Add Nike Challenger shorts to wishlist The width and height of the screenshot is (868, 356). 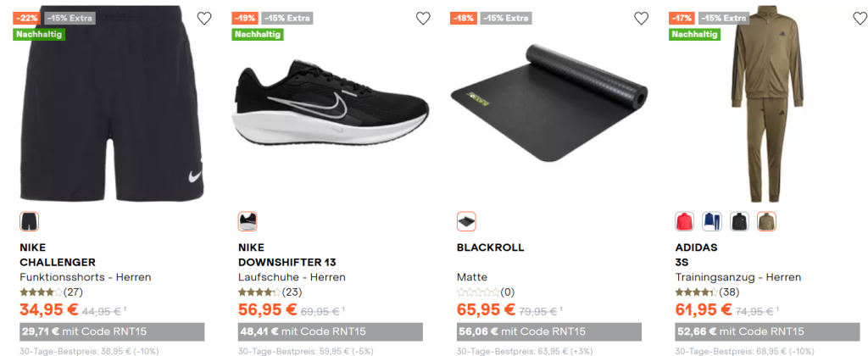[204, 19]
